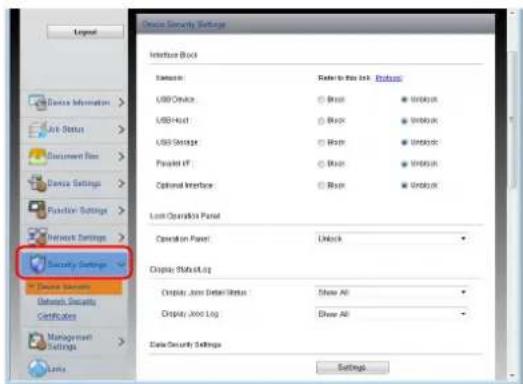The height and width of the screenshot is (384, 523).
Task: Select Unblock for USB Device
Action: (404, 99)
